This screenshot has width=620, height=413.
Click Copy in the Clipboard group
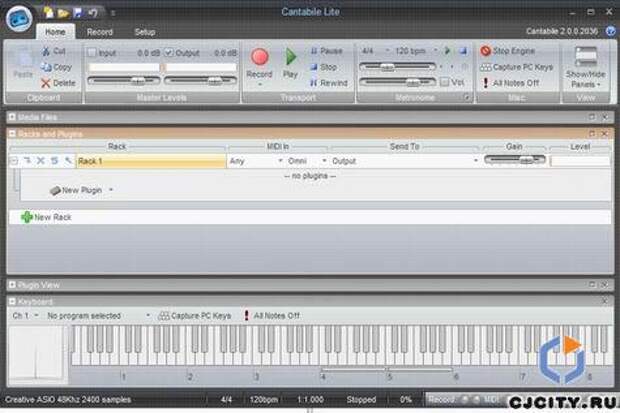(x=57, y=67)
